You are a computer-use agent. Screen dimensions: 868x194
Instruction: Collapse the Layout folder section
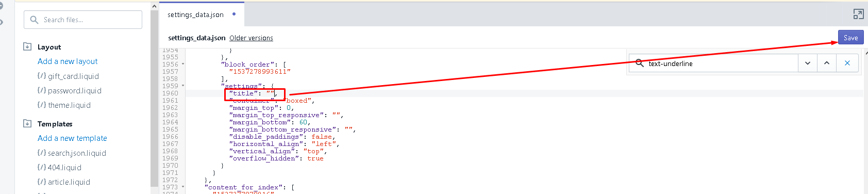pyautogui.click(x=49, y=47)
